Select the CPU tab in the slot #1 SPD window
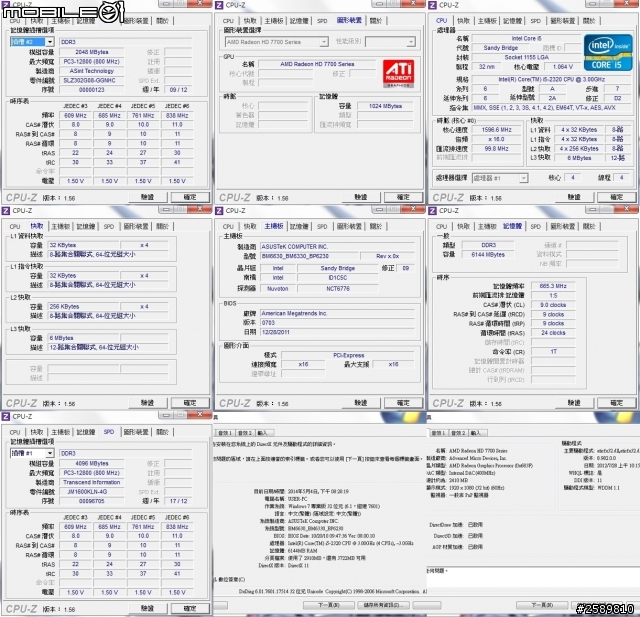The height and width of the screenshot is (617, 640). 15,432
